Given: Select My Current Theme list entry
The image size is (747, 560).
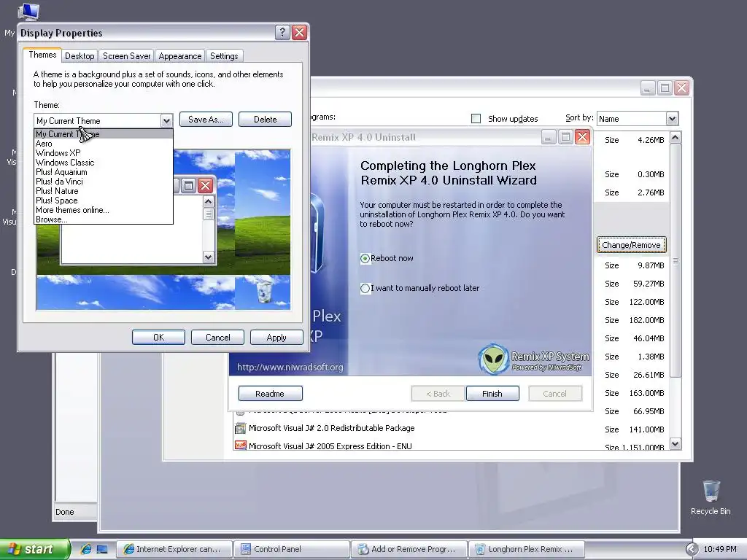Looking at the screenshot, I should tap(104, 134).
